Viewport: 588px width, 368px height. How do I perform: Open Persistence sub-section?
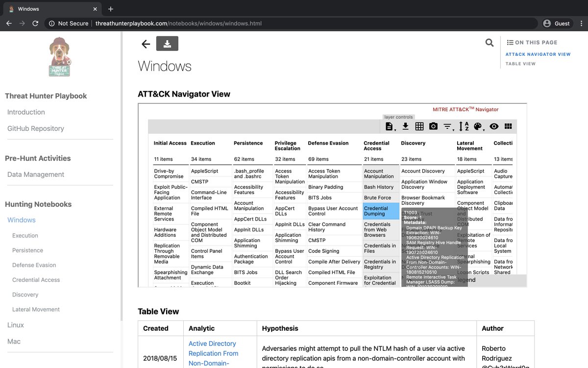pyautogui.click(x=27, y=250)
